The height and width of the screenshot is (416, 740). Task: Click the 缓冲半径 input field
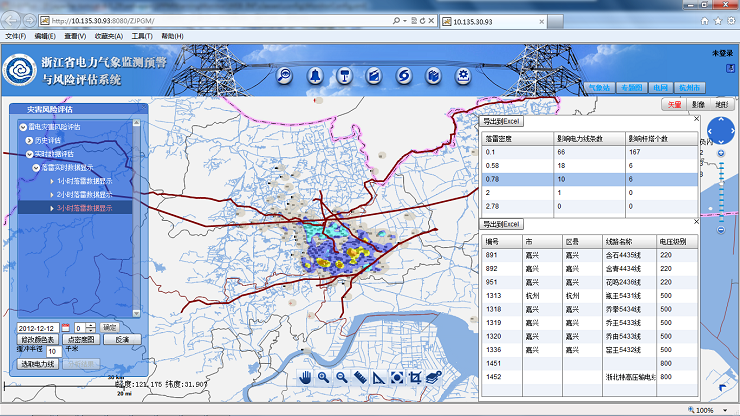[x=52, y=351]
